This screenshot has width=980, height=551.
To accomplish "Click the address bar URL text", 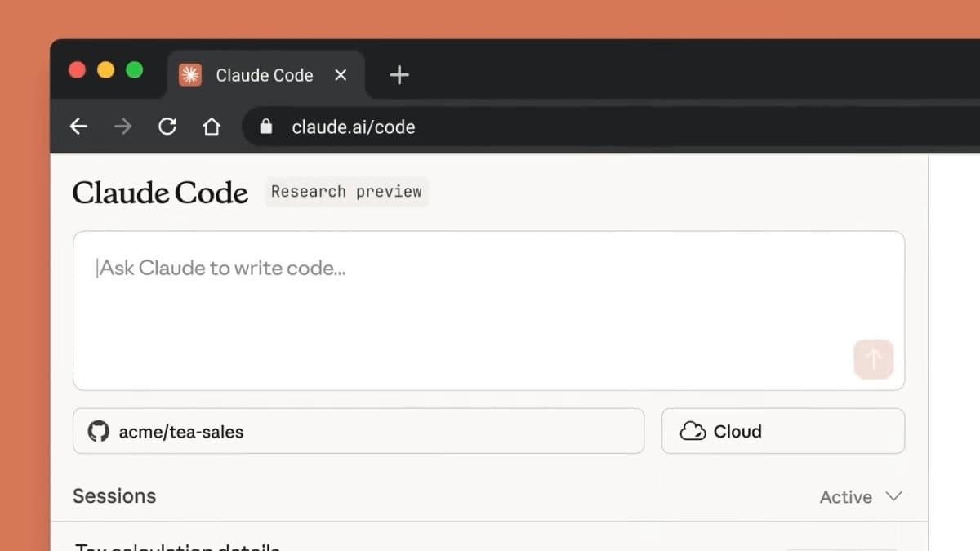I will [x=353, y=127].
